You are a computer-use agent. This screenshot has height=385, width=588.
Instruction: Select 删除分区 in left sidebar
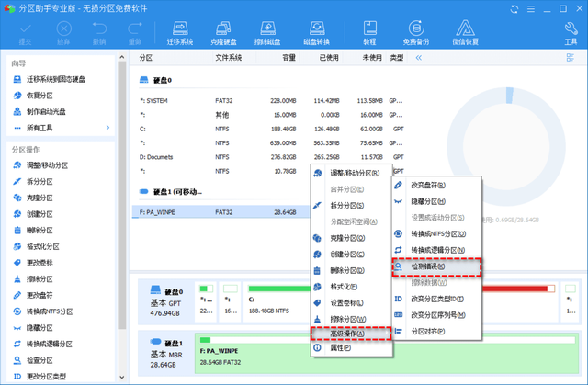(40, 231)
